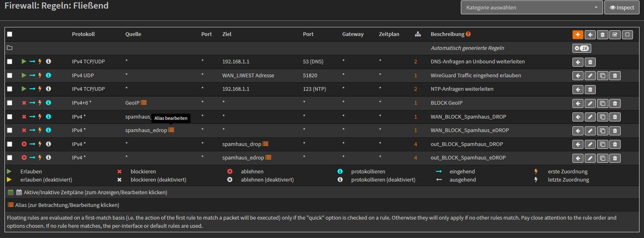Screen dimensions: 644x238
Task: Select the out_BLOCK_Spamhaus_DROP rule checkbox
Action: [x=10, y=144]
